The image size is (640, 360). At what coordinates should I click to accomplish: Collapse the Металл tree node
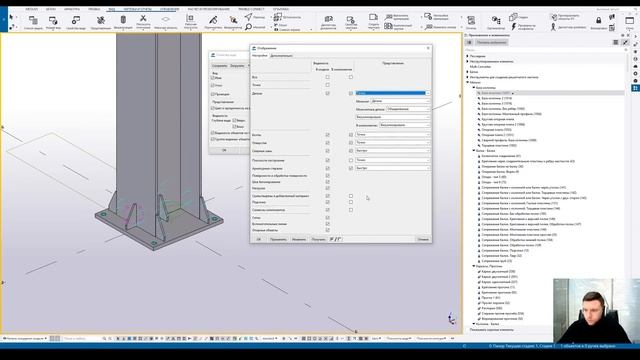(468, 82)
